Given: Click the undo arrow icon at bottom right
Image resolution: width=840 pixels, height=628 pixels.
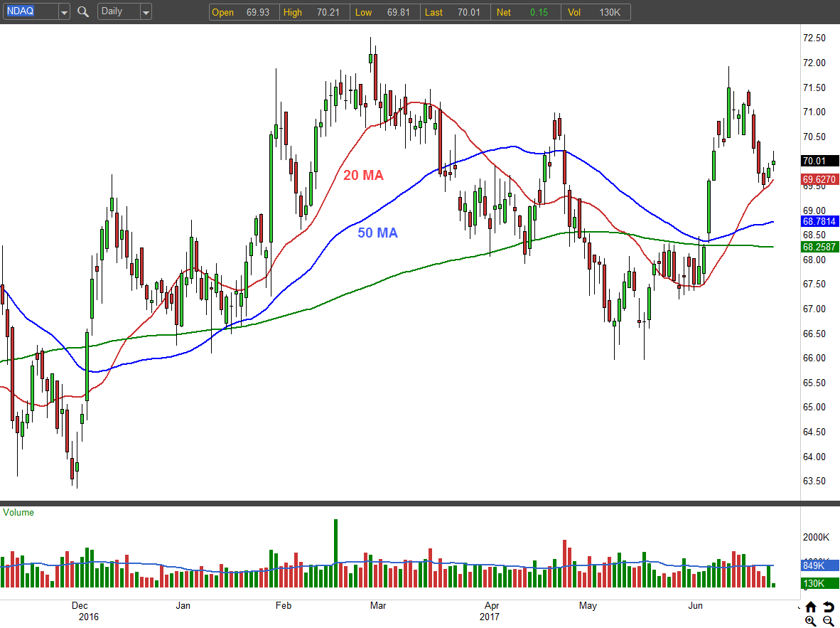Looking at the screenshot, I should (x=828, y=607).
